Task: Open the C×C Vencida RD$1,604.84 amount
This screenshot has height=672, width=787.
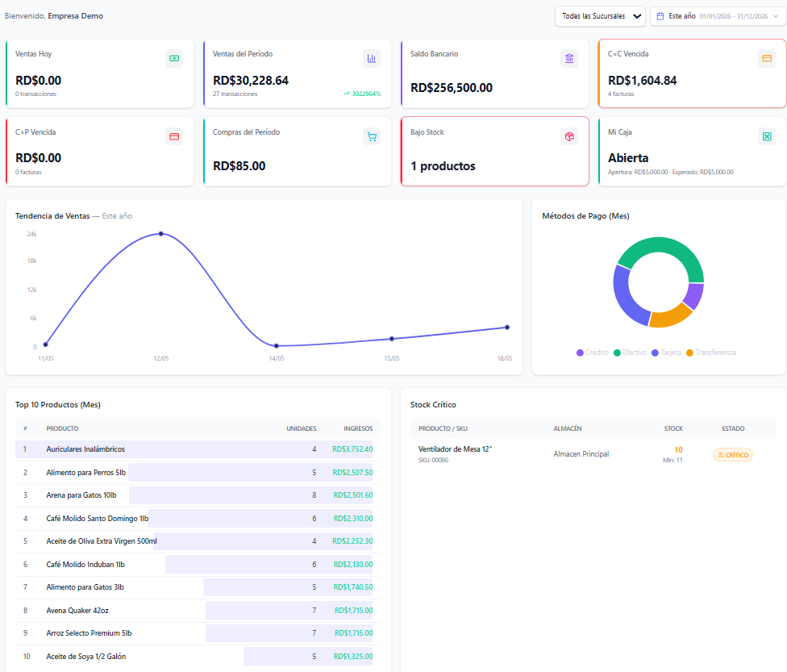Action: click(x=642, y=81)
